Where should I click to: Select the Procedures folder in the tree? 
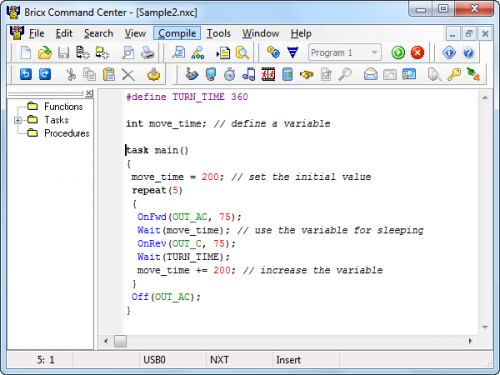click(x=67, y=133)
